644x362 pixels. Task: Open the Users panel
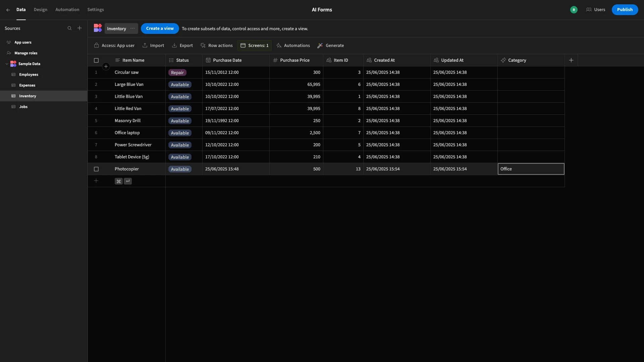coord(595,10)
